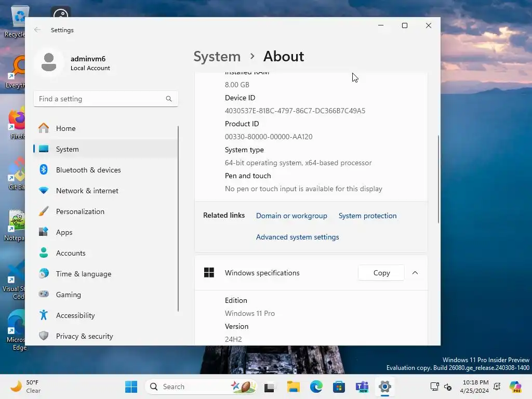Image resolution: width=532 pixels, height=399 pixels.
Task: Click the magnifier icon in Find a setting
Action: (169, 99)
